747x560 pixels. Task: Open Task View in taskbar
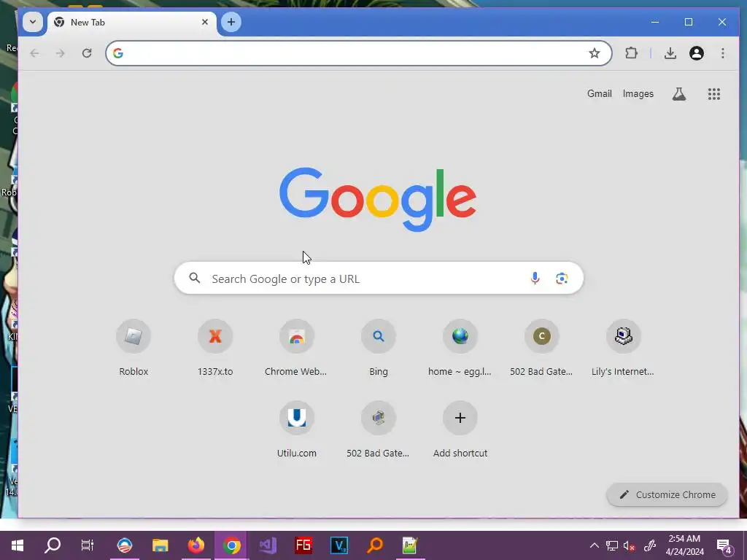click(88, 545)
